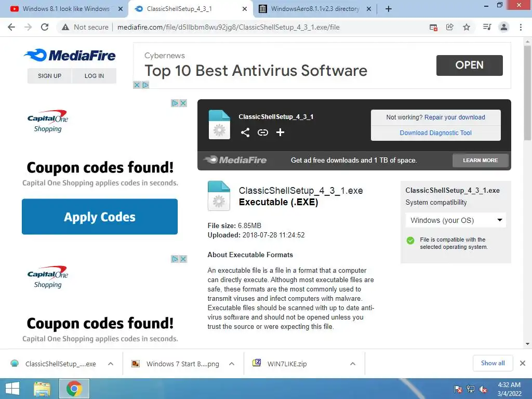
Task: Bookmark this page with the star icon
Action: pos(467,27)
